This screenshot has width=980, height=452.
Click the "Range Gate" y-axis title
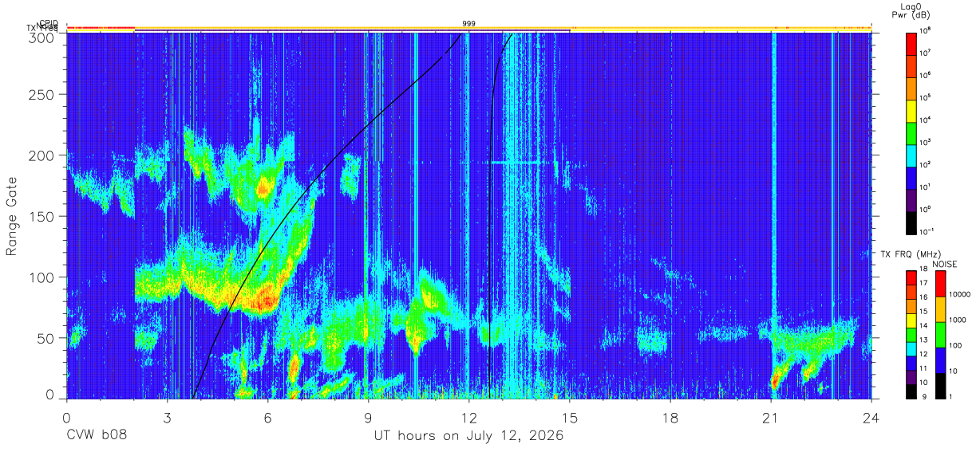[x=12, y=216]
